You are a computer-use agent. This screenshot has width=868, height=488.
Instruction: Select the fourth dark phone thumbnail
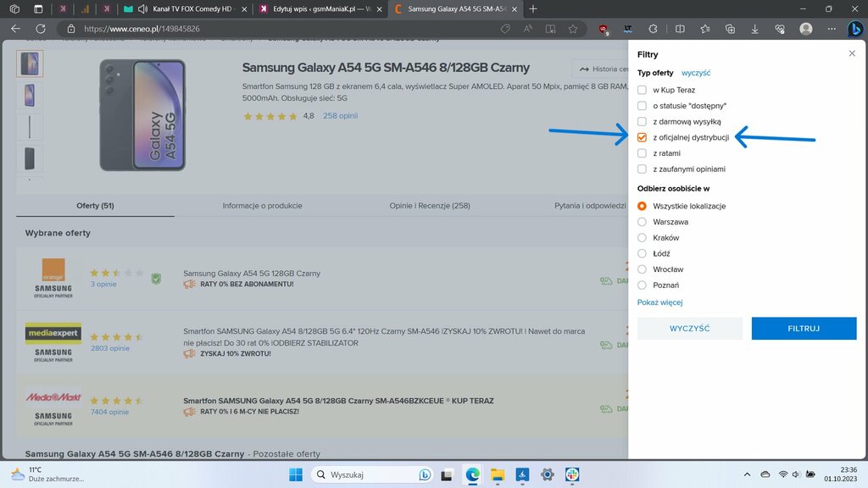[30, 158]
